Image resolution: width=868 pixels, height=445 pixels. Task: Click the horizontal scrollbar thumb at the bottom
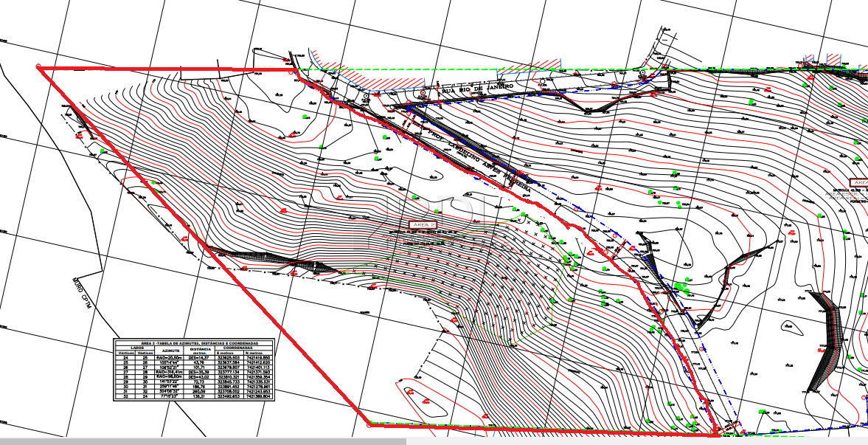(x=203, y=441)
